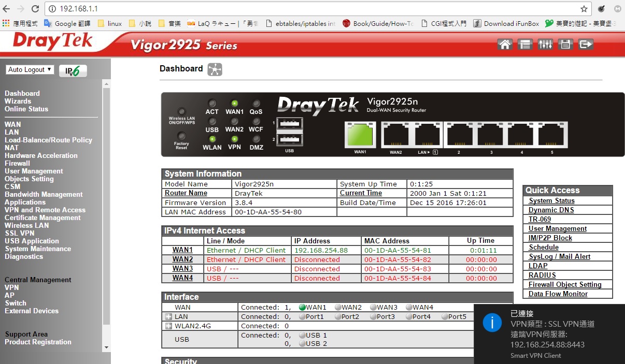Click the Logout arrow icon in header
The image size is (625, 364).
tap(586, 45)
